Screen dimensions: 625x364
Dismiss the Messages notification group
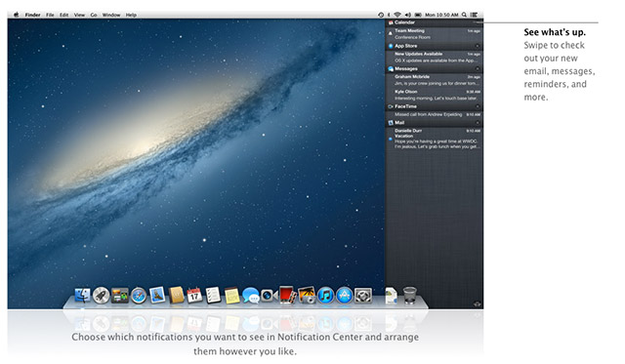pos(478,69)
